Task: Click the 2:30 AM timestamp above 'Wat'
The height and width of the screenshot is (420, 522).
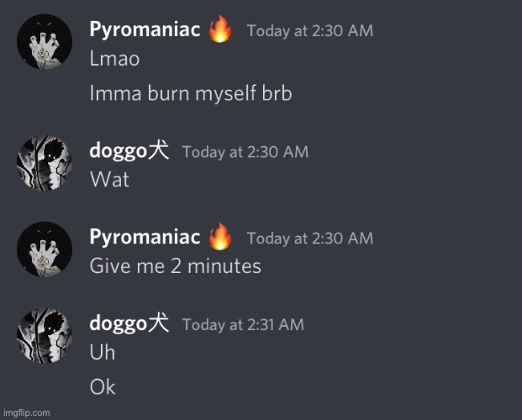Action: click(x=245, y=152)
